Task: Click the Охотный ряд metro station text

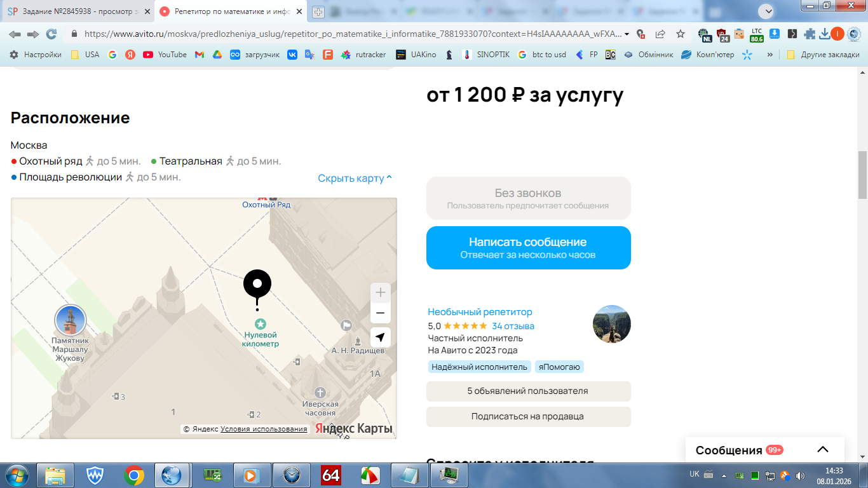Action: [51, 161]
